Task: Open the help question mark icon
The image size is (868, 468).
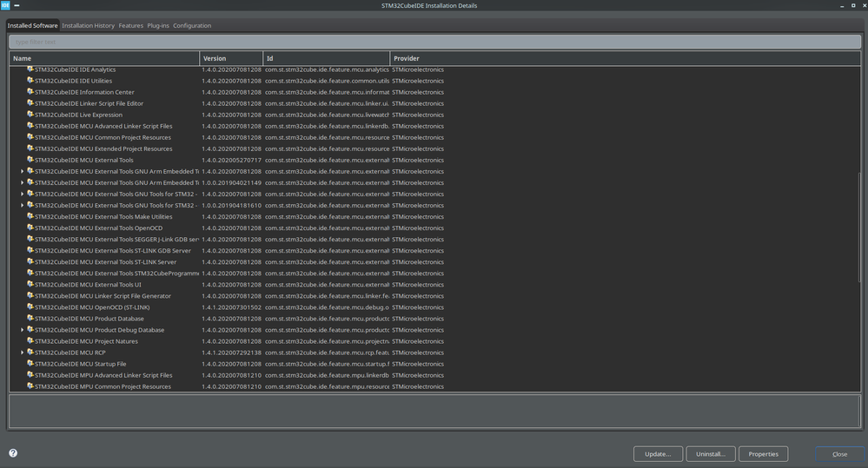Action: coord(13,453)
